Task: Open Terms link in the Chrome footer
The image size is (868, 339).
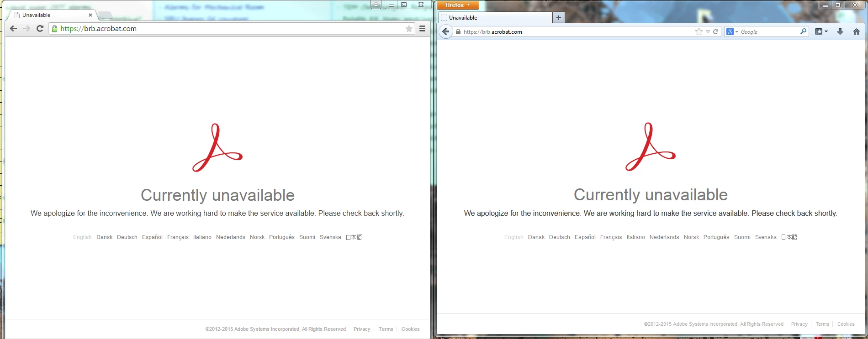Action: 386,329
